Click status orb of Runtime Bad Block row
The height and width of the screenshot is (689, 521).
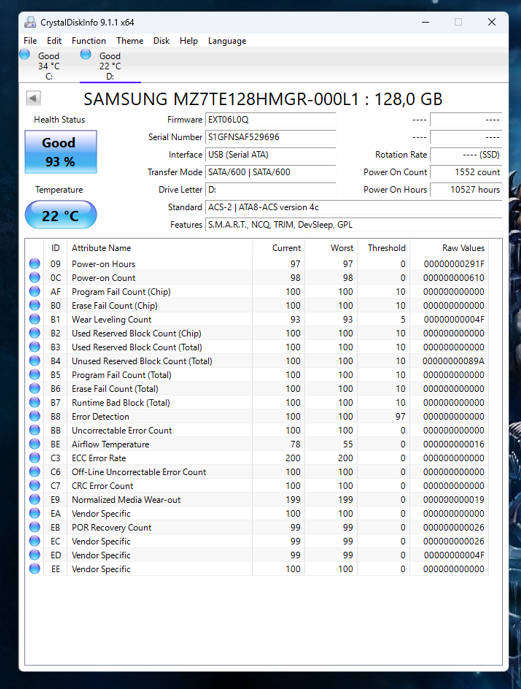(x=34, y=403)
